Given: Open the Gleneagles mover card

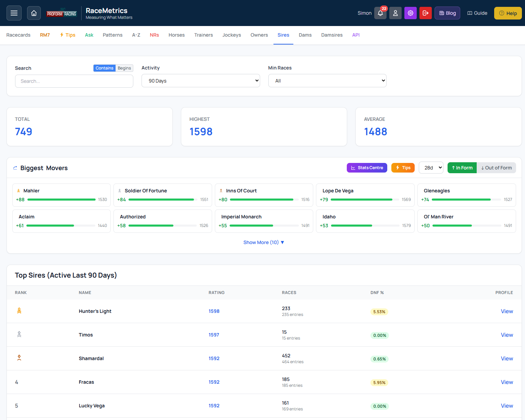Looking at the screenshot, I should click(x=467, y=195).
